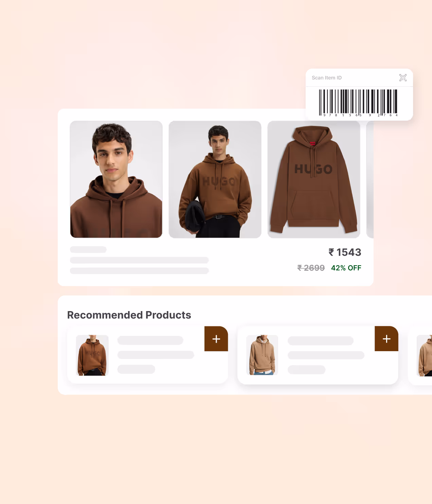
Task: Open the third partially visible recommended product
Action: click(x=420, y=356)
